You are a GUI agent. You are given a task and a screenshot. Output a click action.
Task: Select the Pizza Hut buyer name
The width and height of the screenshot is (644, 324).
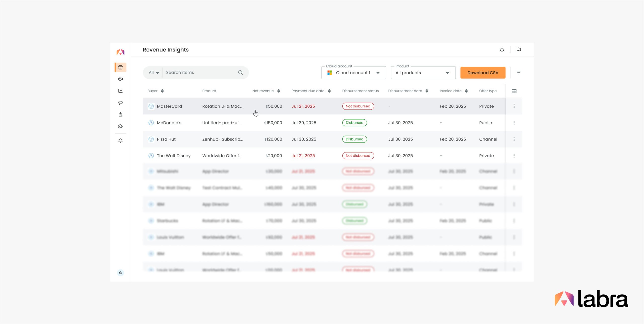(166, 139)
